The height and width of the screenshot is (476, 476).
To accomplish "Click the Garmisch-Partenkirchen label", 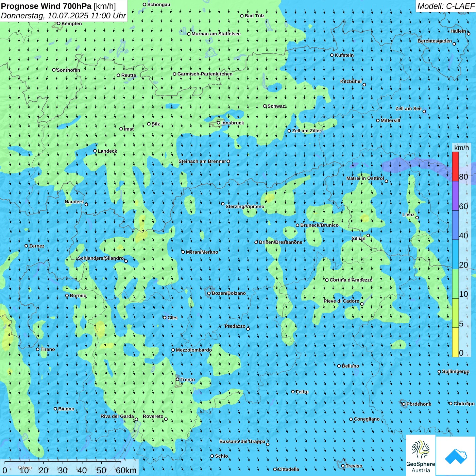I will (205, 74).
